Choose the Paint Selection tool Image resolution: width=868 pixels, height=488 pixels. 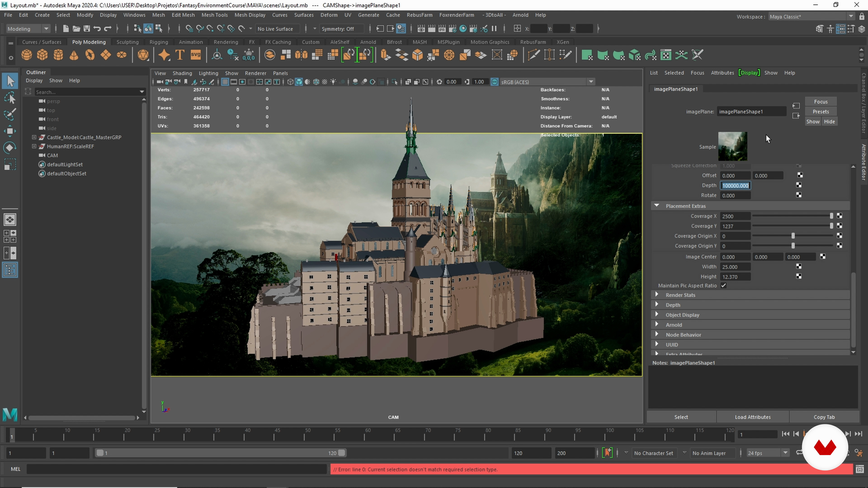10,115
